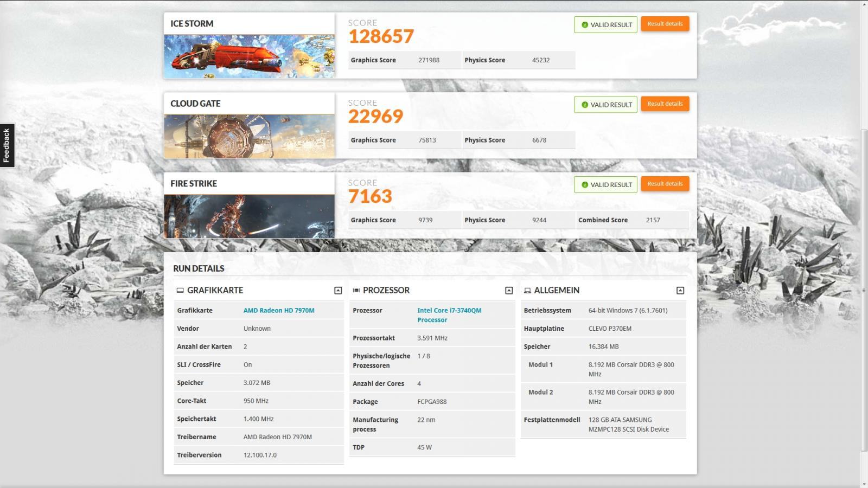868x488 pixels.
Task: Click the scrollbar down arrow
Action: pos(864,484)
